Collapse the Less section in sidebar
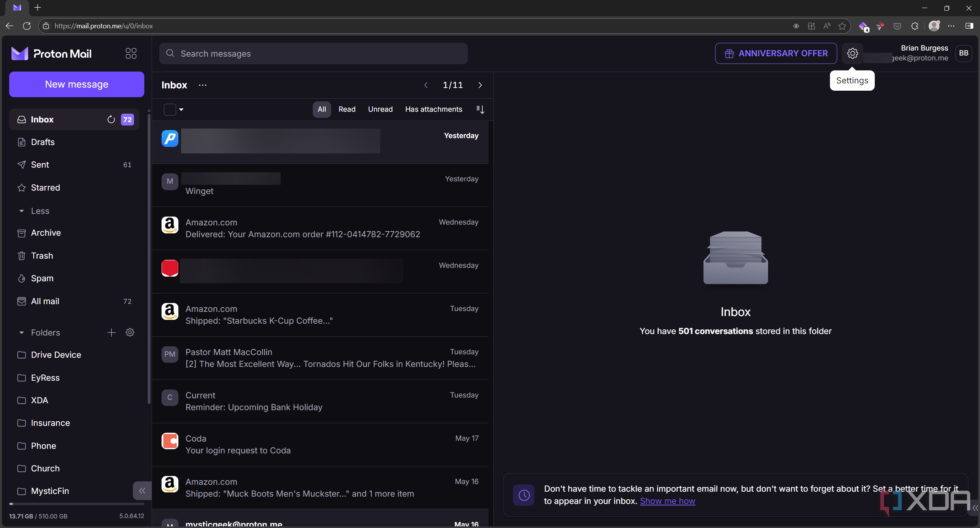Image resolution: width=980 pixels, height=528 pixels. click(x=34, y=211)
